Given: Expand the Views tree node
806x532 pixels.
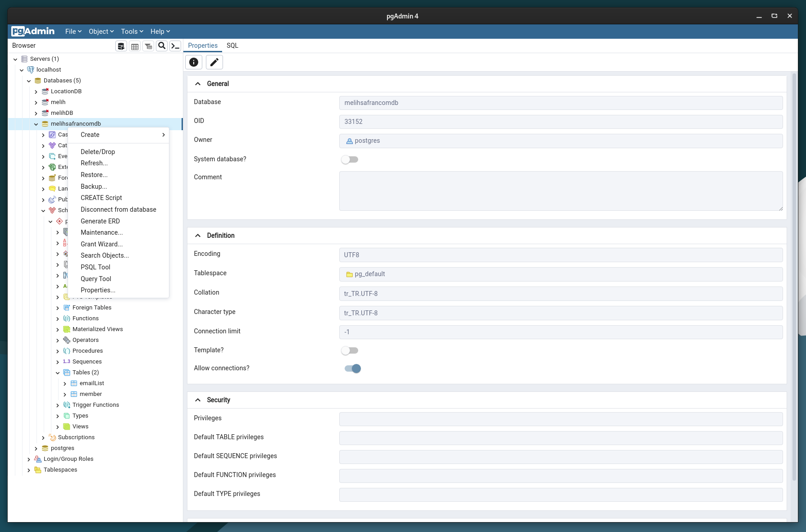Looking at the screenshot, I should pos(58,427).
